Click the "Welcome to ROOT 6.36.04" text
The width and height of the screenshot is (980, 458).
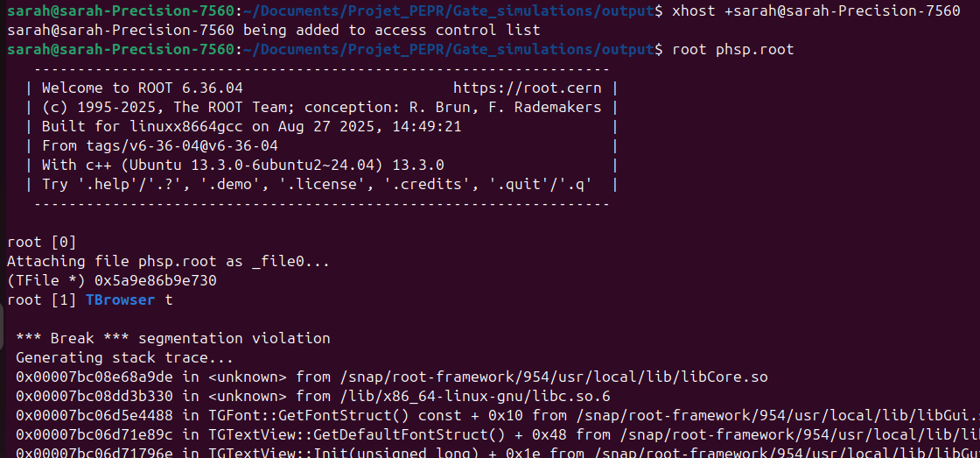(x=142, y=88)
